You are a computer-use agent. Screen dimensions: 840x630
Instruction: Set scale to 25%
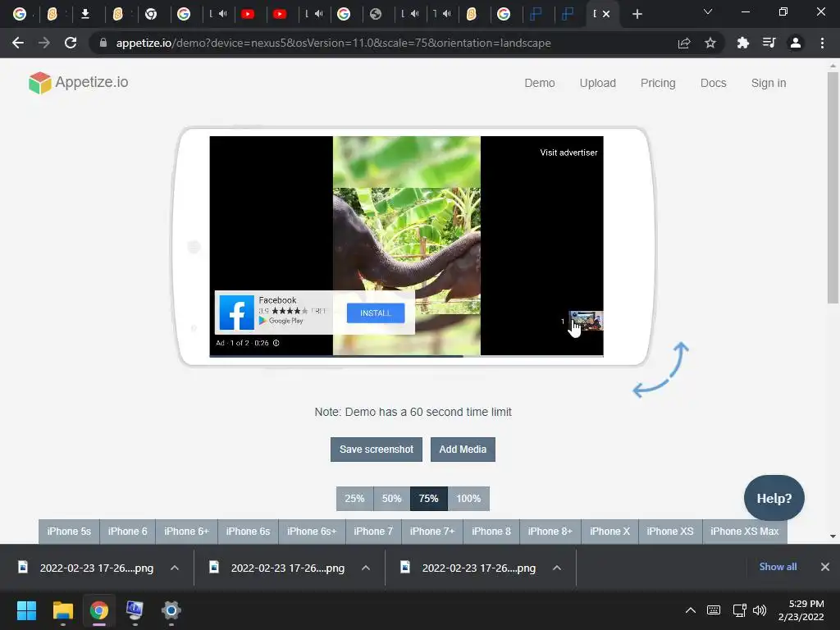point(354,499)
